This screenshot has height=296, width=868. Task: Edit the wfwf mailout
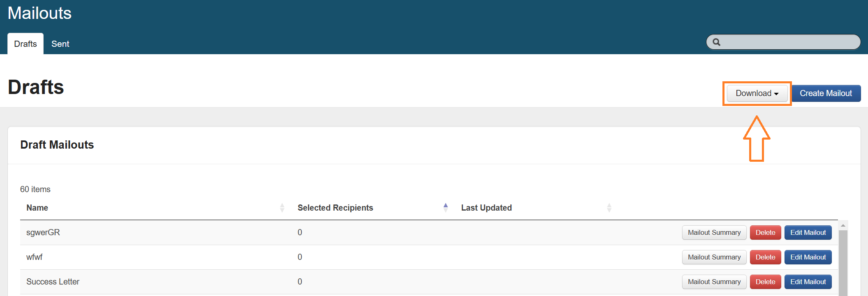click(x=808, y=257)
